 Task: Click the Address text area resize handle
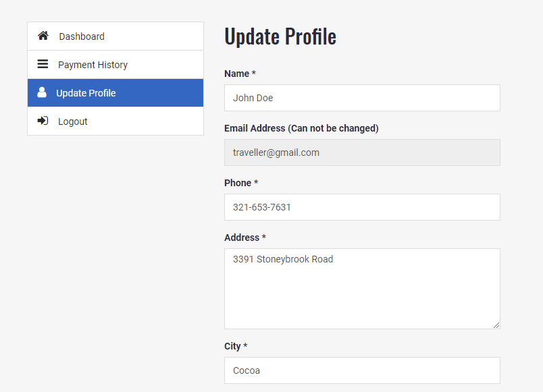(x=496, y=325)
